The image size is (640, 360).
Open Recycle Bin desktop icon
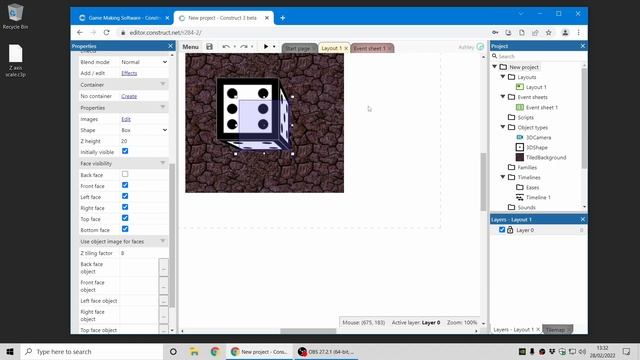(x=16, y=16)
